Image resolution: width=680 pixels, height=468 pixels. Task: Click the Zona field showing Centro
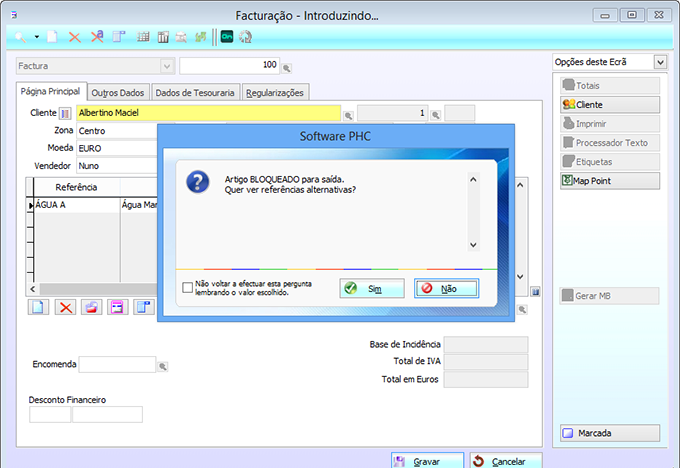point(117,131)
